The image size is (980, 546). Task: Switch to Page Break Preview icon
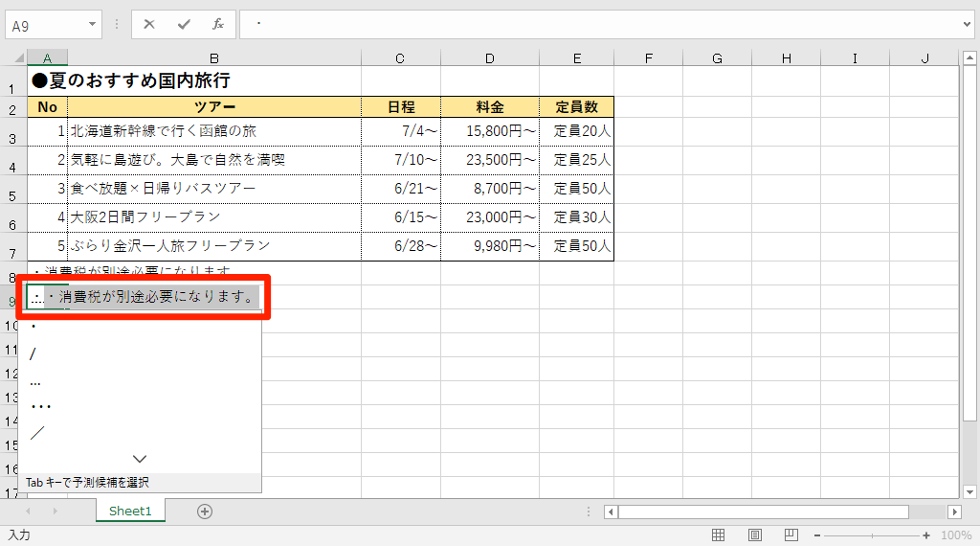pyautogui.click(x=791, y=535)
